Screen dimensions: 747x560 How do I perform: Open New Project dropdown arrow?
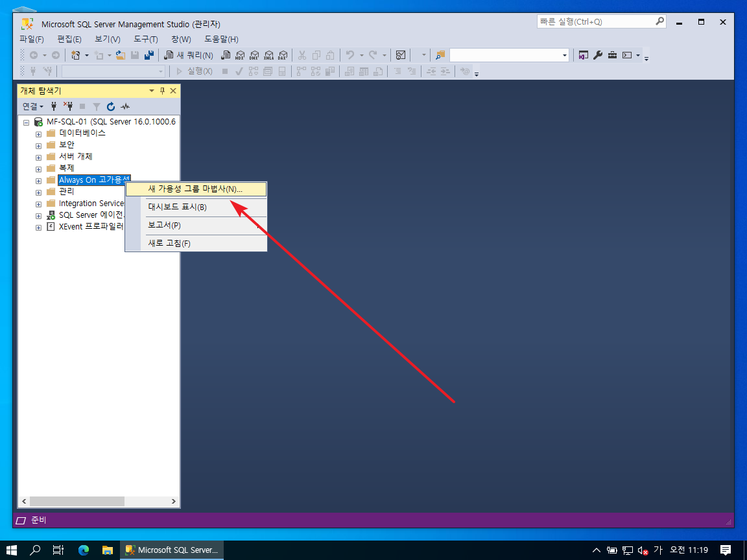click(x=87, y=55)
